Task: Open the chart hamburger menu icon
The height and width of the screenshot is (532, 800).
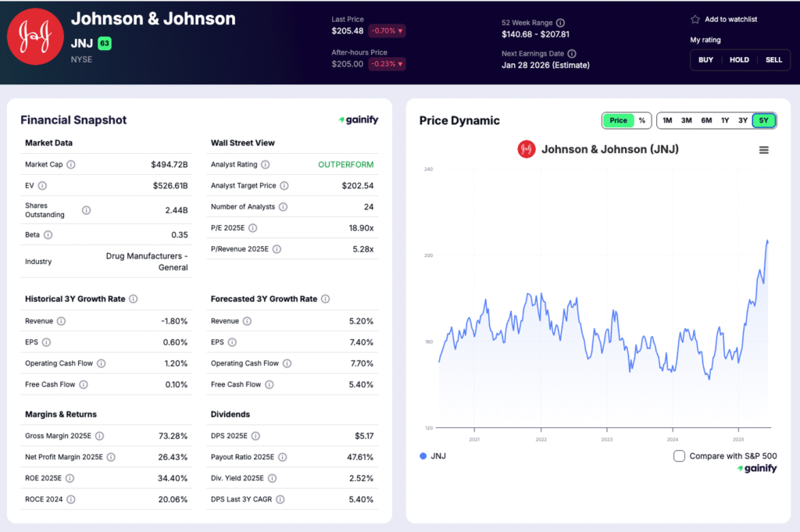Action: (x=763, y=149)
